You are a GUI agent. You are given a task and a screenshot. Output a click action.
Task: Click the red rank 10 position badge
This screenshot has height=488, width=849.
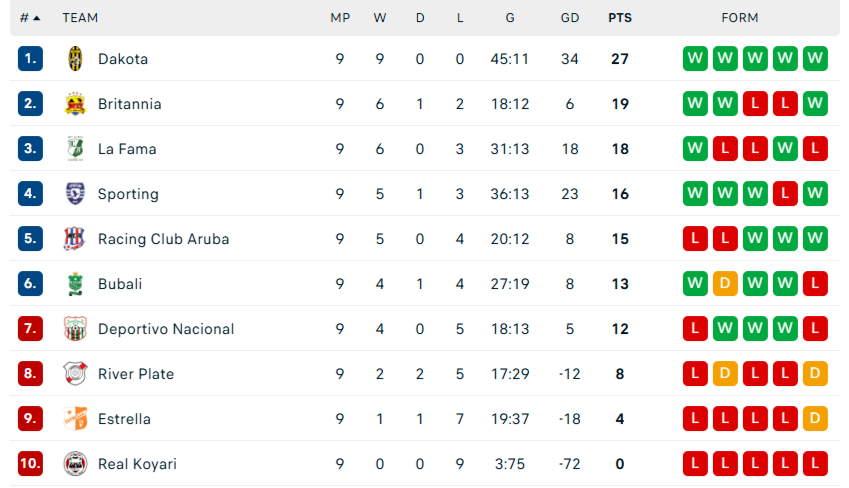[30, 464]
